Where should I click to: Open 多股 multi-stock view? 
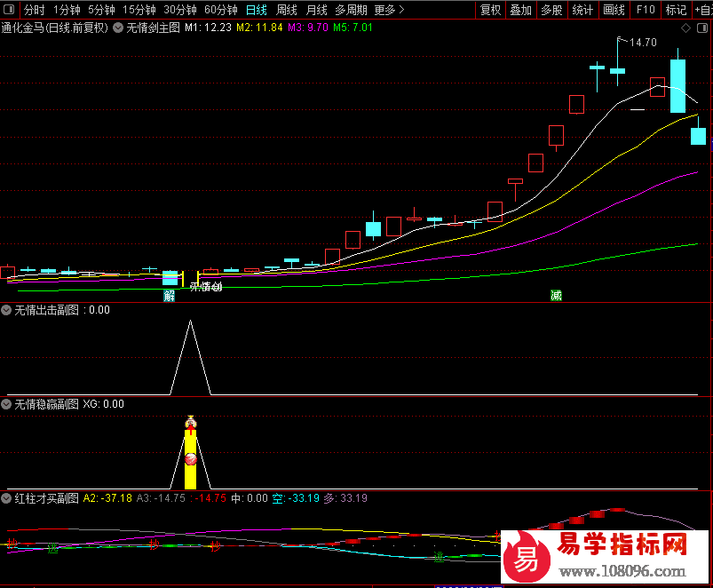(552, 10)
